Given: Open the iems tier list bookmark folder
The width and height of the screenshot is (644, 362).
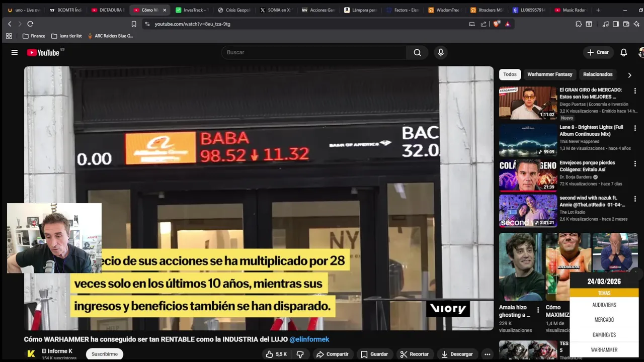Looking at the screenshot, I should 66,36.
